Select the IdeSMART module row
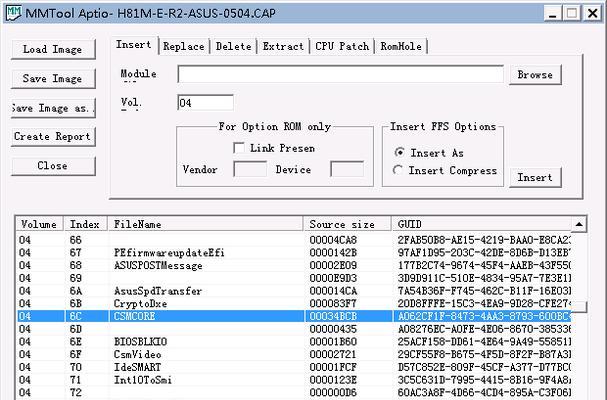 (294, 367)
